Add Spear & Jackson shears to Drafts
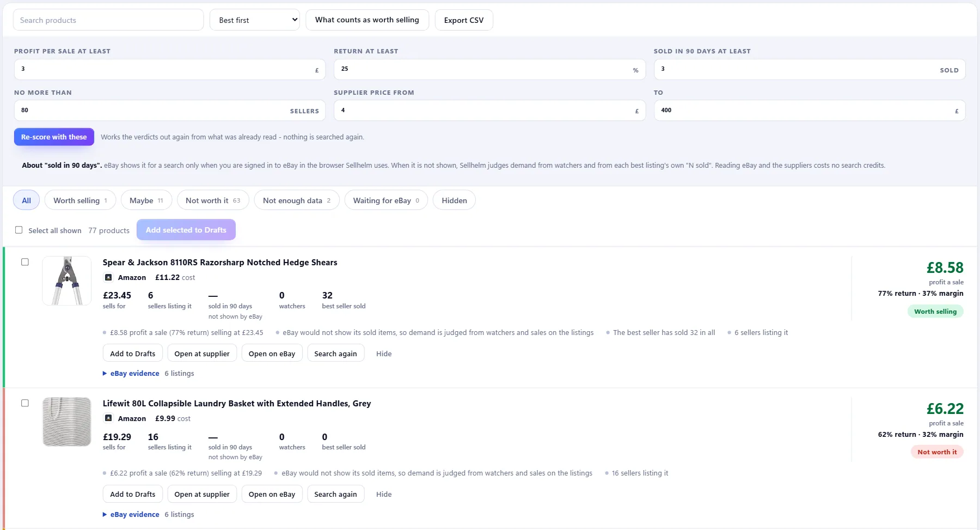This screenshot has height=530, width=980. pos(133,354)
